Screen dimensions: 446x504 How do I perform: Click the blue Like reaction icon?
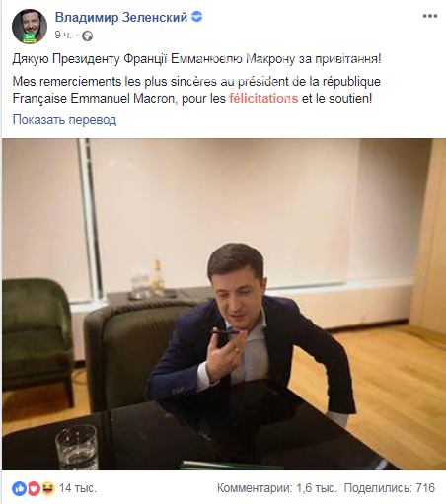pos(19,489)
